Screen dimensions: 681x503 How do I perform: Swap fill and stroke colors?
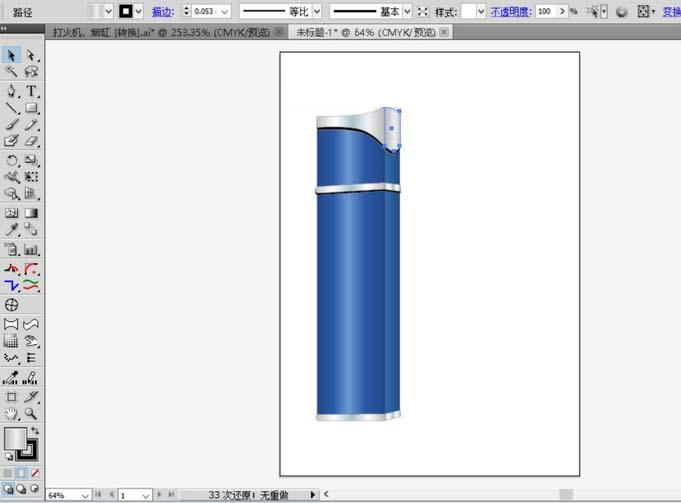pos(33,430)
